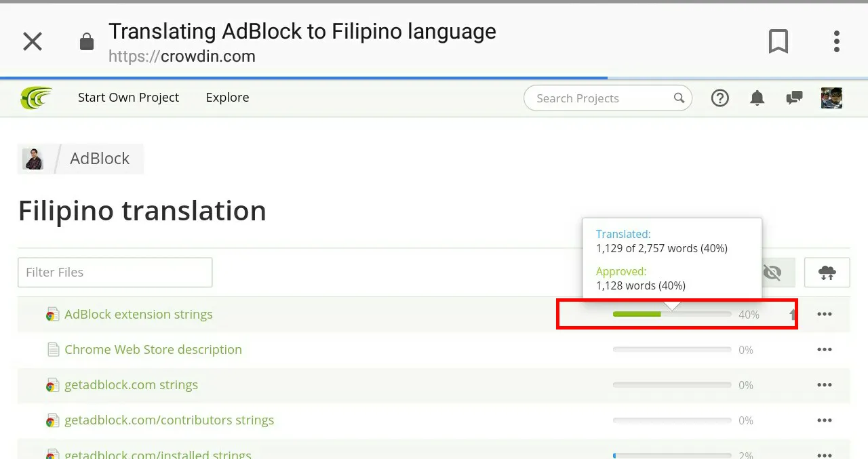
Task: Toggle the hidden strings eye icon
Action: 772,273
